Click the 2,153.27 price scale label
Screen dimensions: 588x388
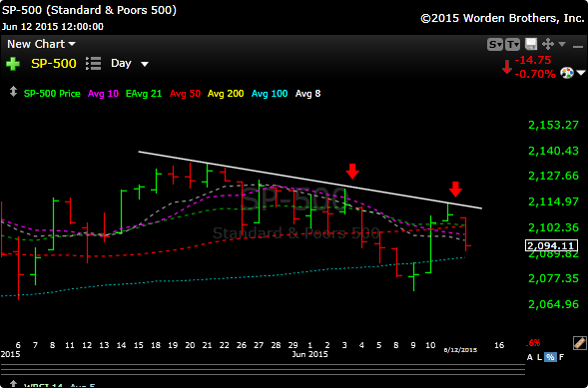click(553, 125)
